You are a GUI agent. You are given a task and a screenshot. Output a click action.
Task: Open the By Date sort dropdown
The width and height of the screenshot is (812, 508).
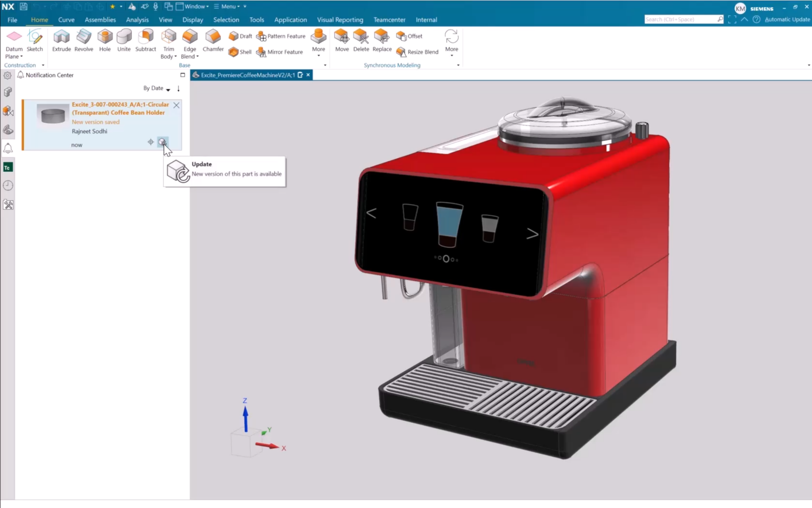(156, 88)
